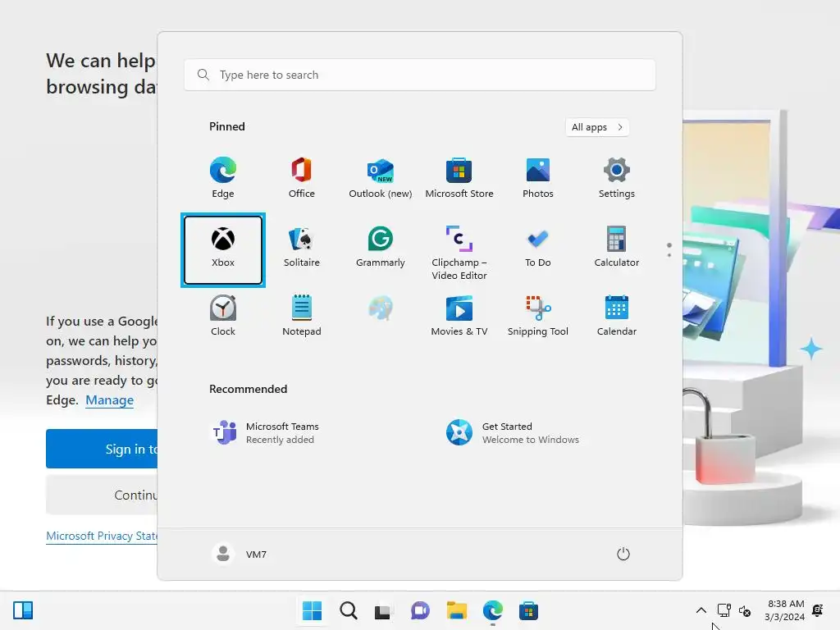Image resolution: width=840 pixels, height=630 pixels.
Task: Expand the All apps list
Action: pos(597,127)
